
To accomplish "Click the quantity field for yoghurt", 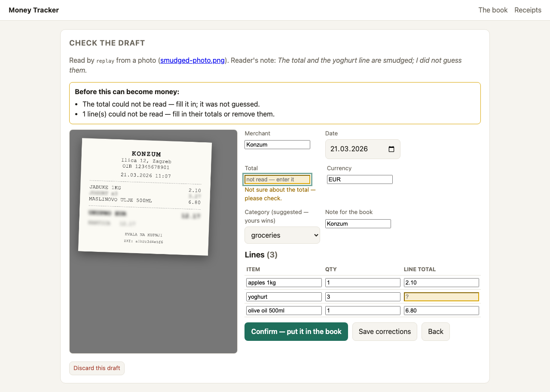I will click(363, 297).
